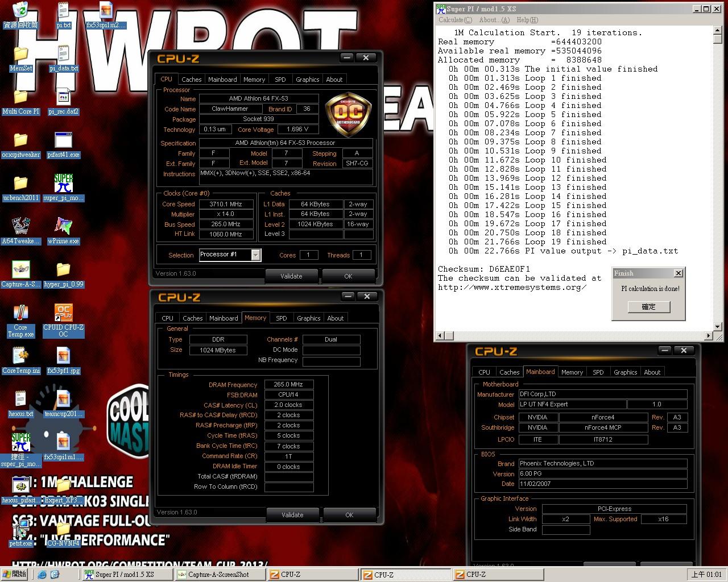Click the Internet Explorer quick launch icon

pyautogui.click(x=42, y=574)
